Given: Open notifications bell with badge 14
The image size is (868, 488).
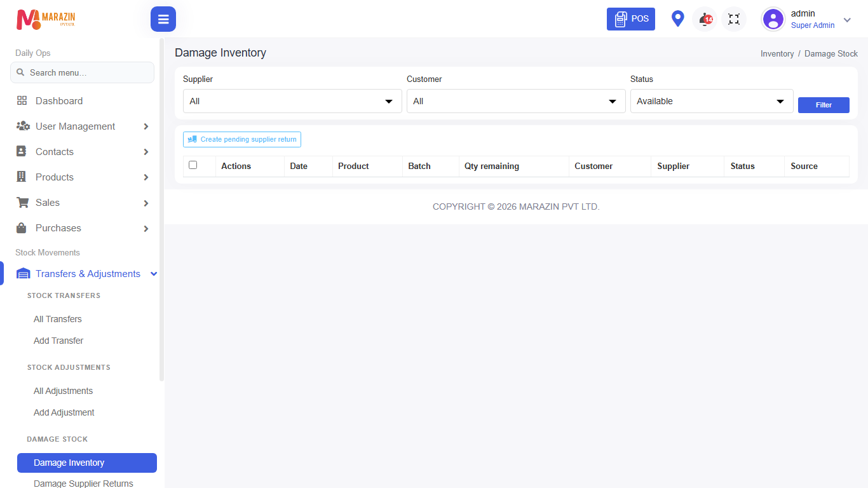Looking at the screenshot, I should pyautogui.click(x=705, y=19).
